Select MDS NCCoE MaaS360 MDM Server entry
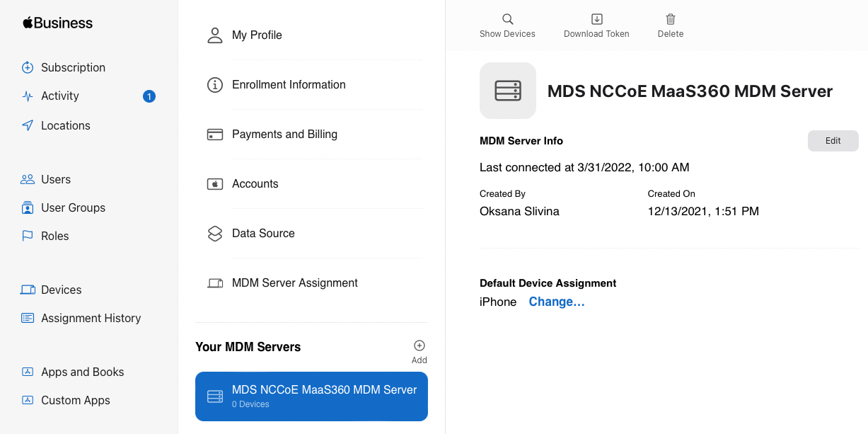The height and width of the screenshot is (434, 868). [311, 396]
